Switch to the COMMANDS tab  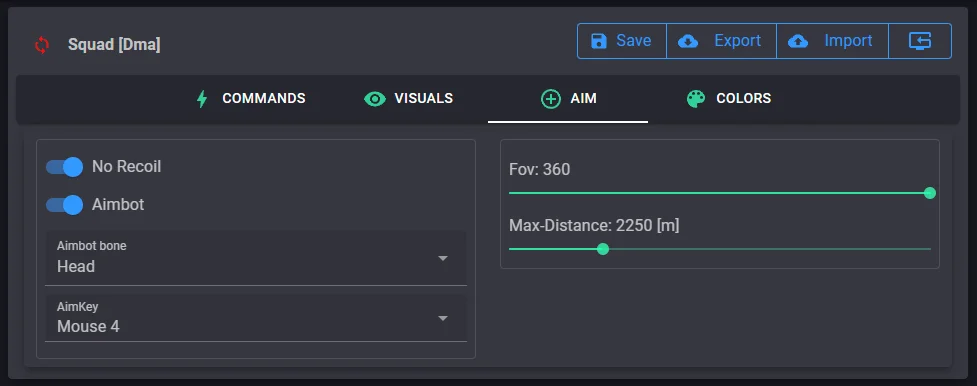250,99
